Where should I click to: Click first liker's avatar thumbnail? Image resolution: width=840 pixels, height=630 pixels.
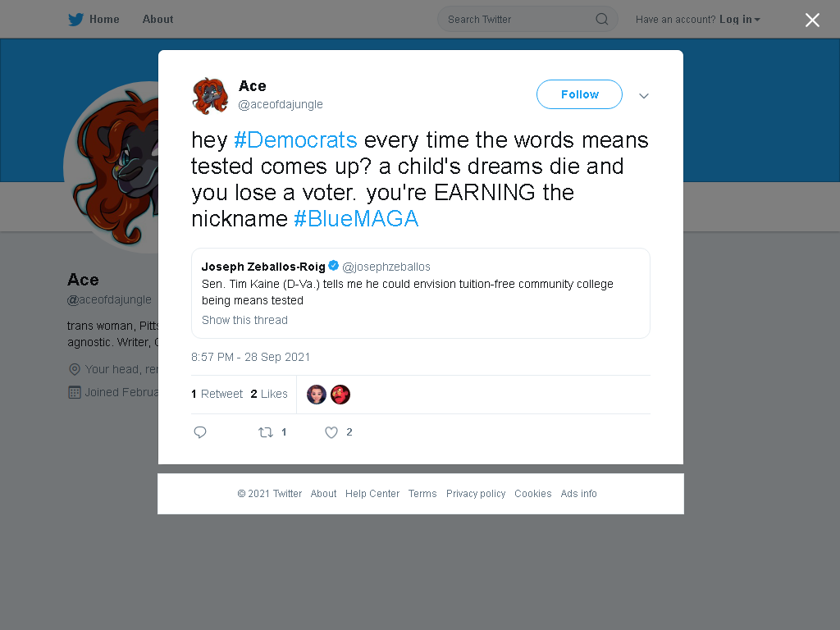point(317,395)
